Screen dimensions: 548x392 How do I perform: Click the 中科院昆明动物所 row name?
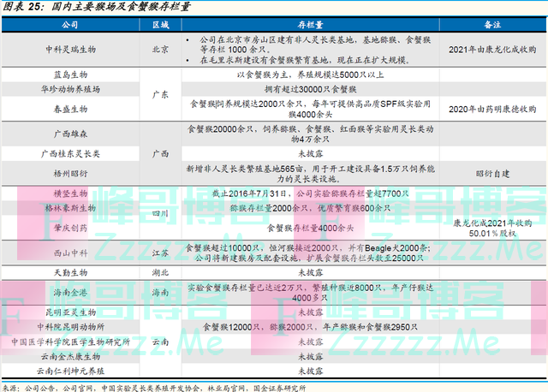tap(67, 327)
